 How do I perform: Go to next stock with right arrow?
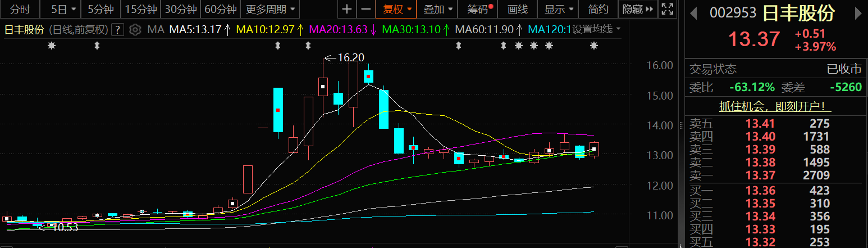click(x=859, y=13)
